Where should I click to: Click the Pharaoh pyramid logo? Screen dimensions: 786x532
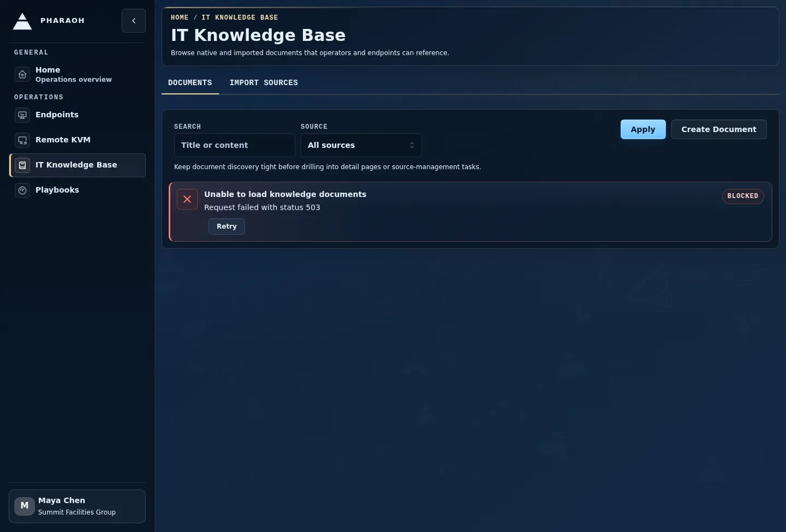tap(22, 21)
